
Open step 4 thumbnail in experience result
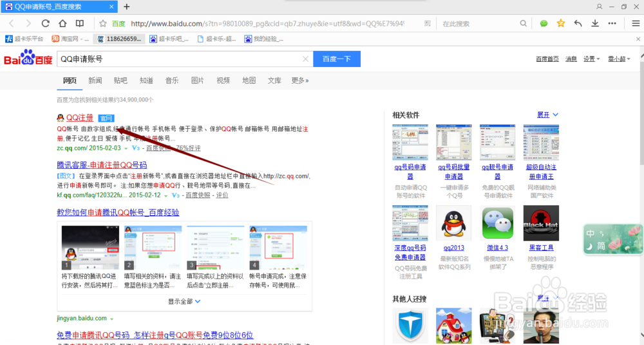278,248
